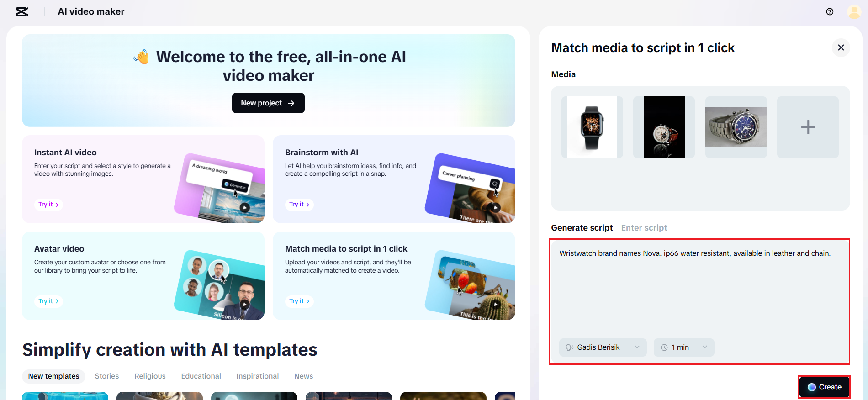This screenshot has width=868, height=400.
Task: Click Try it on the Match media to script card
Action: pyautogui.click(x=299, y=301)
